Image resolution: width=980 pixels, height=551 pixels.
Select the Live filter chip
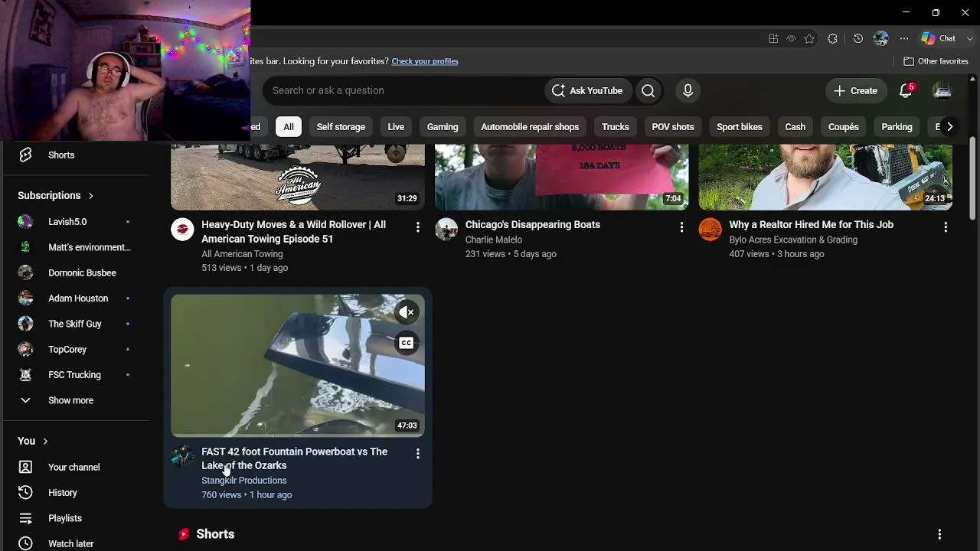coord(396,127)
